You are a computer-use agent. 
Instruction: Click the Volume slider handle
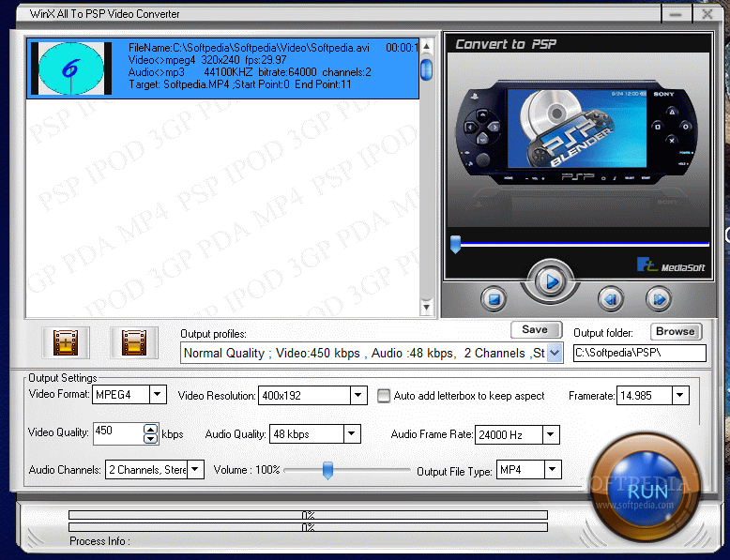327,470
